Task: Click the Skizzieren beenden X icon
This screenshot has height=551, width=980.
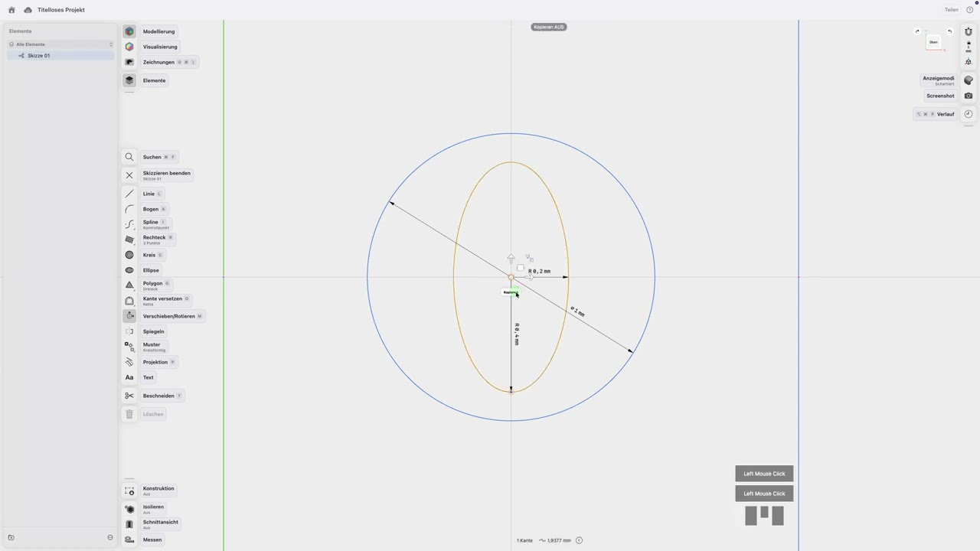Action: (x=129, y=175)
